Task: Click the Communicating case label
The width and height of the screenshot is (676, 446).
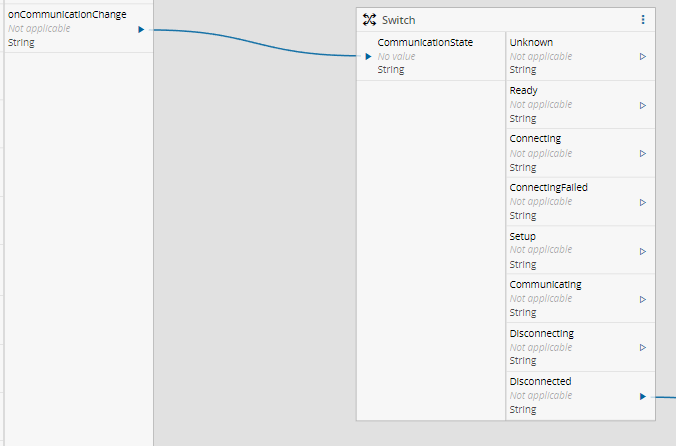Action: [x=545, y=284]
